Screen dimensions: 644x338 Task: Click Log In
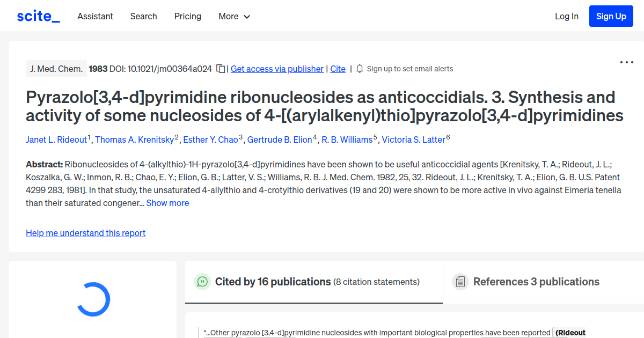(567, 16)
